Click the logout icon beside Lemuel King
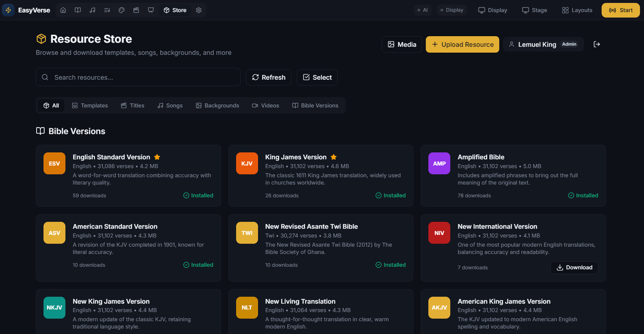Viewport: 644px width, 334px height. tap(597, 44)
